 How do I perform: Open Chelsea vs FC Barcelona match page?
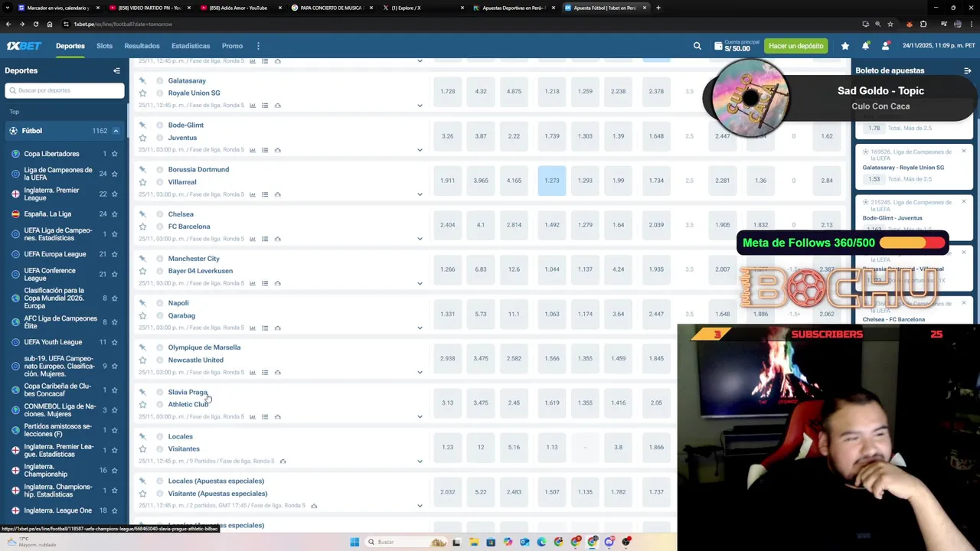pos(188,220)
